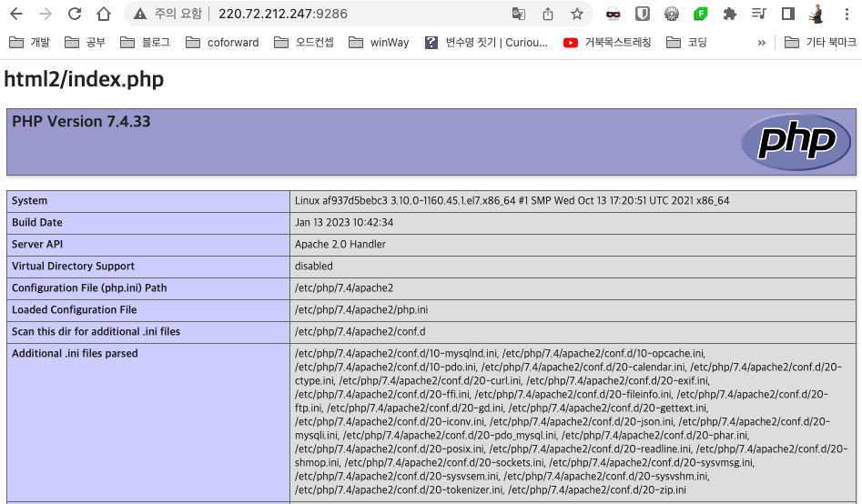
Task: Open Chrome three-dot menu
Action: pyautogui.click(x=847, y=14)
